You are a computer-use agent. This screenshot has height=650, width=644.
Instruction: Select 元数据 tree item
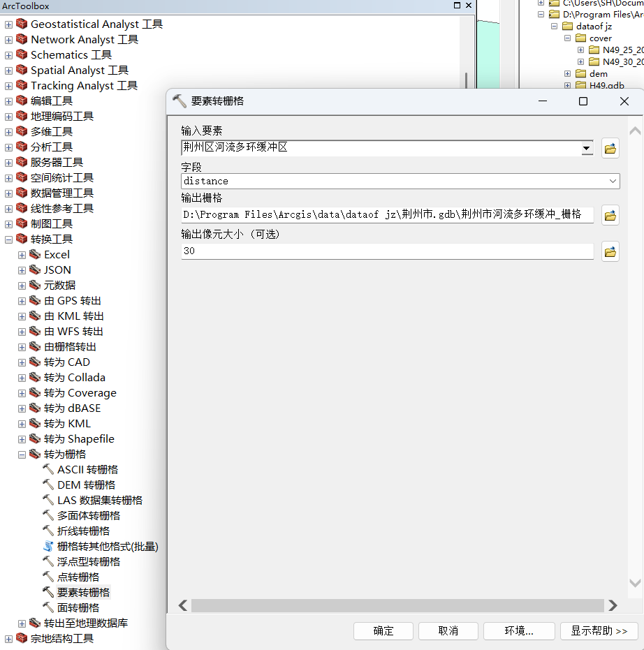[59, 285]
